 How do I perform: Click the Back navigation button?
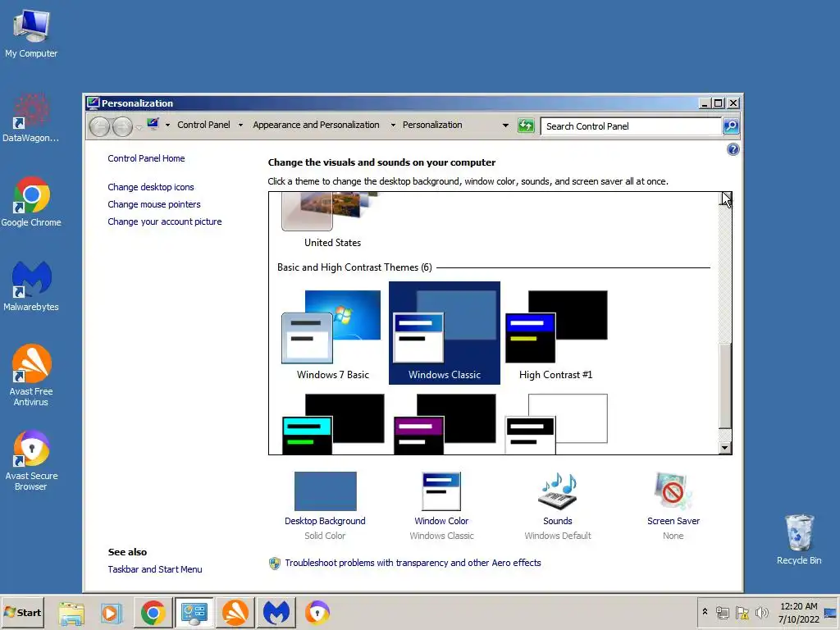[x=99, y=126]
